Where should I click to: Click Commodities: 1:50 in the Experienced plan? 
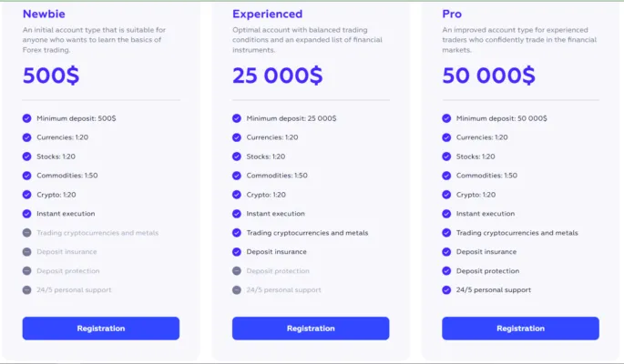click(277, 176)
